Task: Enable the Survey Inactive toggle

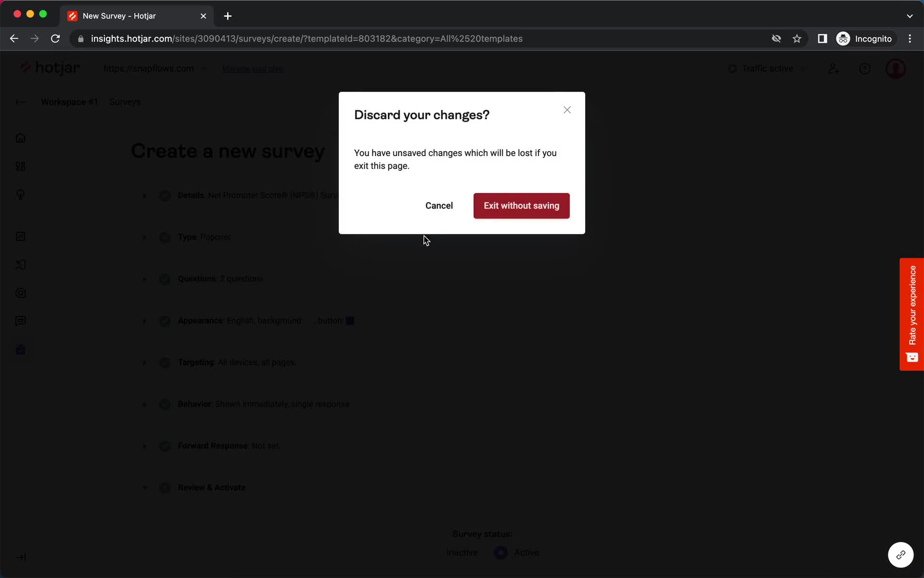Action: coord(501,552)
